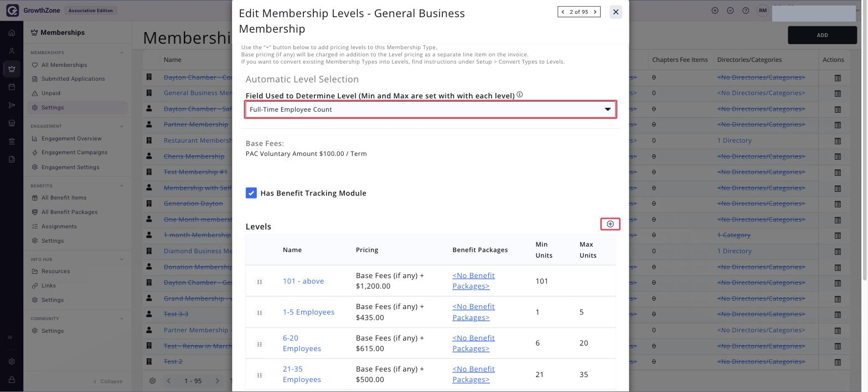Go to the next record in the 2 of 95 navigator

[595, 12]
